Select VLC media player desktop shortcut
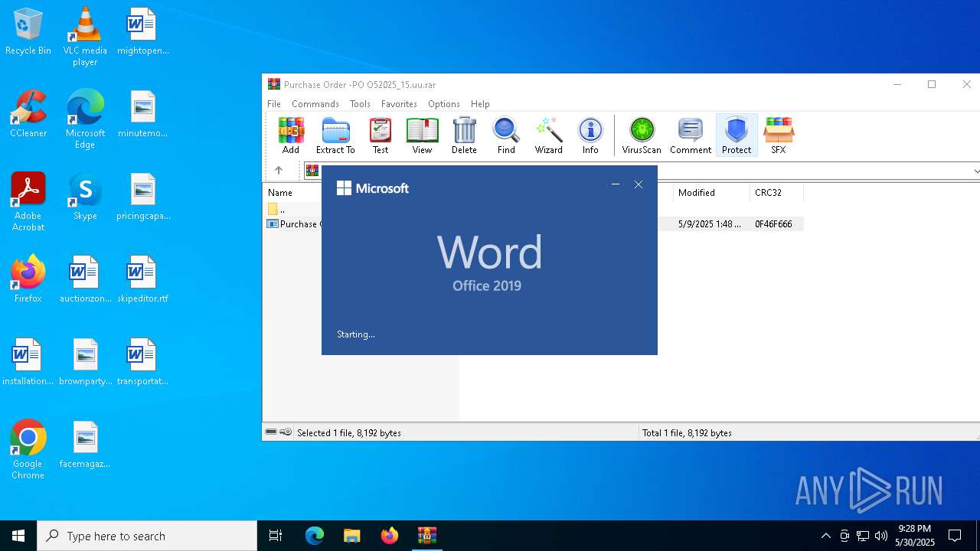980x551 pixels. [x=85, y=37]
